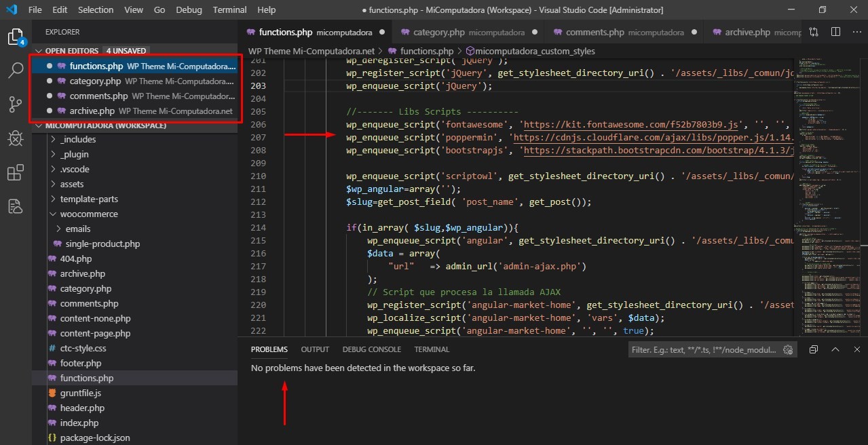The width and height of the screenshot is (868, 445).
Task: Open the Explorer view in activity bar
Action: point(16,37)
